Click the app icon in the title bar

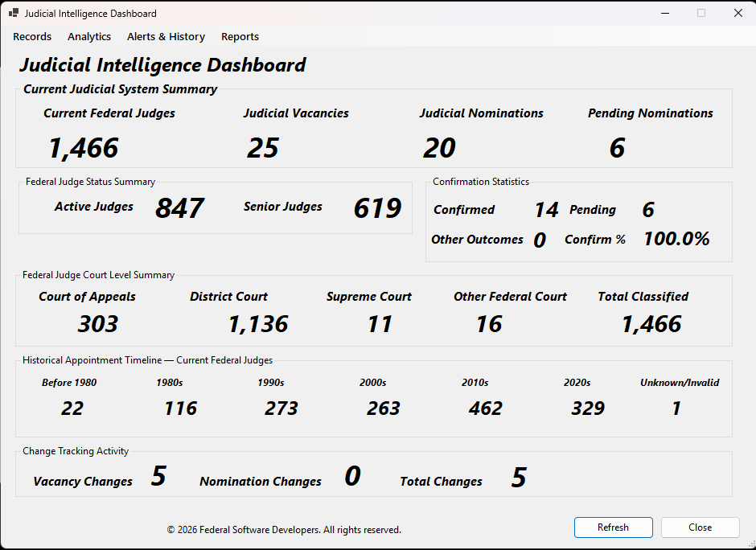click(x=14, y=13)
